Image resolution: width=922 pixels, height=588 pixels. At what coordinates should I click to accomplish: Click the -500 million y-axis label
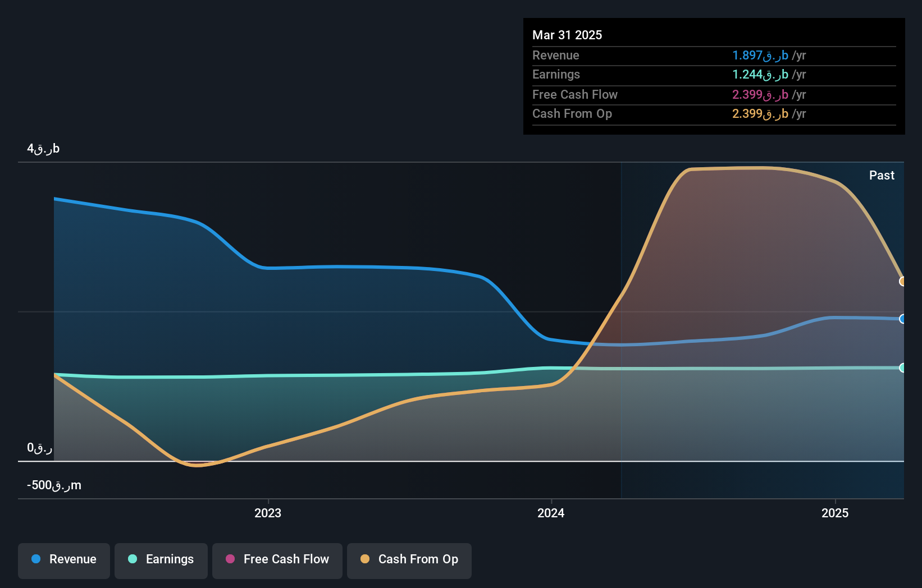coord(54,485)
